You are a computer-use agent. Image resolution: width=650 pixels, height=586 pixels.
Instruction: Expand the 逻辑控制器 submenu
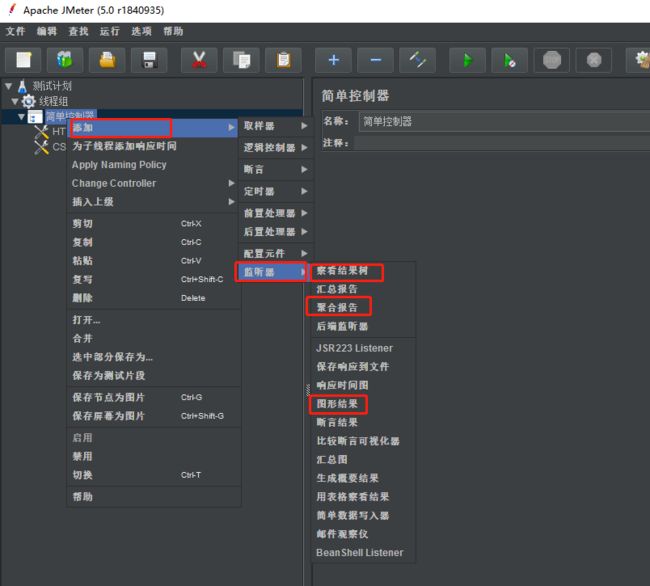pos(275,148)
